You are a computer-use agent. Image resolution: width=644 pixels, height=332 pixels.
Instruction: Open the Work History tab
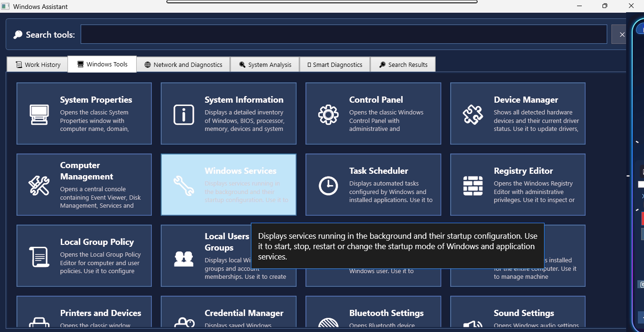coord(38,65)
